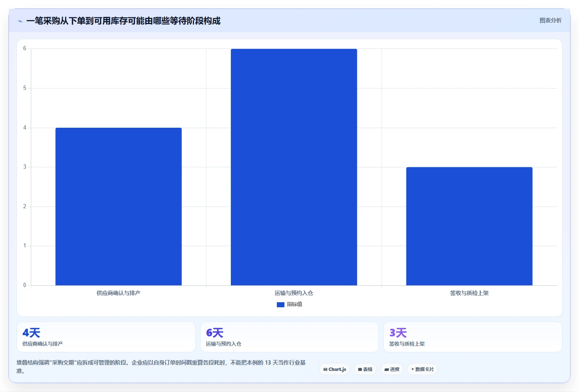
Task: Click the y-axis value 0
Action: click(x=24, y=285)
